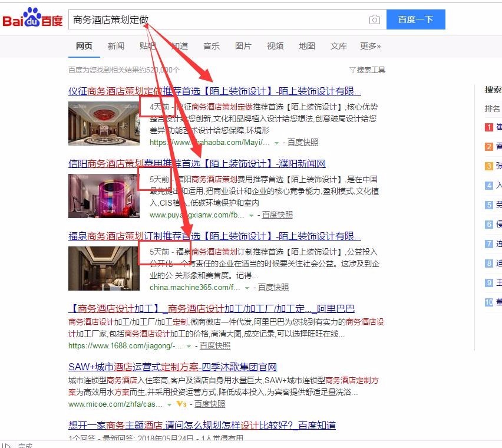502x448 pixels.
Task: Select rank 8 badge in sidebar list
Action: (488, 263)
